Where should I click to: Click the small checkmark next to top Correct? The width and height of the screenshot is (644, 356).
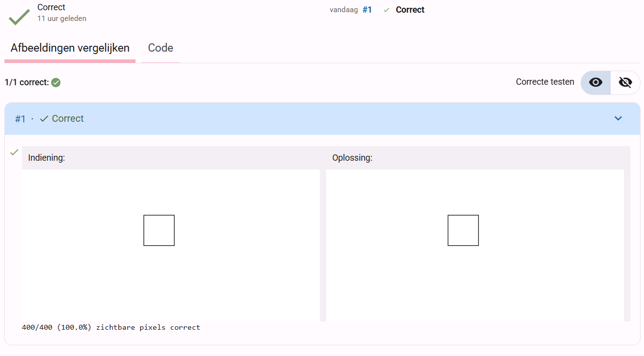[386, 10]
